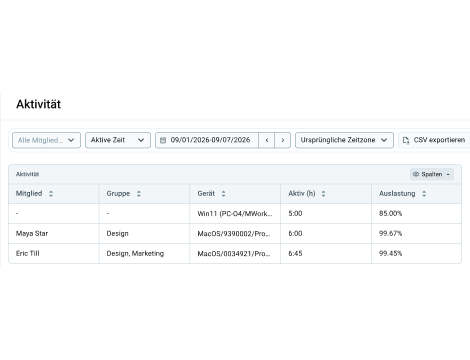This screenshot has height=360, width=470.
Task: Click the Gerät column header label
Action: pos(206,193)
